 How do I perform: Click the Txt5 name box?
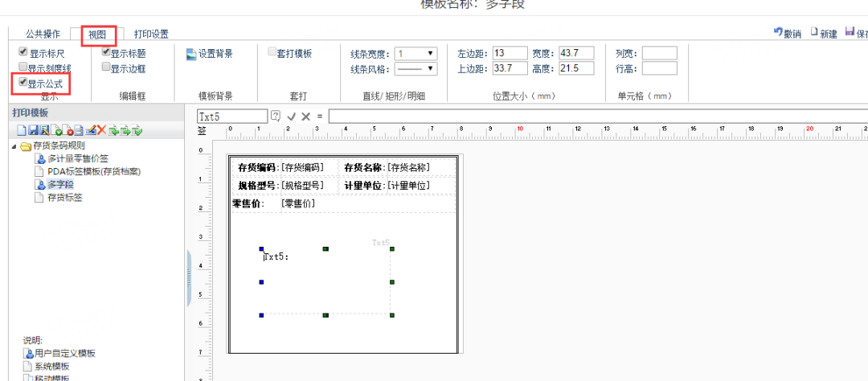[x=232, y=117]
